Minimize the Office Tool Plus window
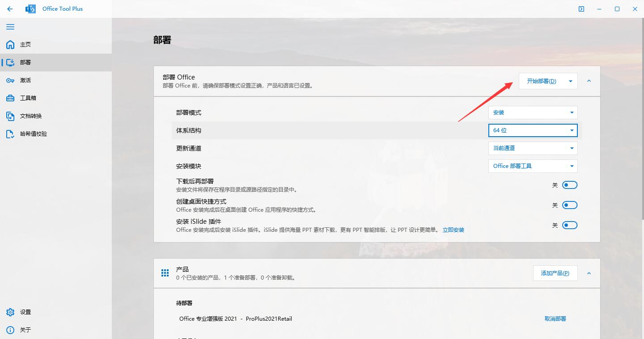The image size is (644, 339). (599, 9)
